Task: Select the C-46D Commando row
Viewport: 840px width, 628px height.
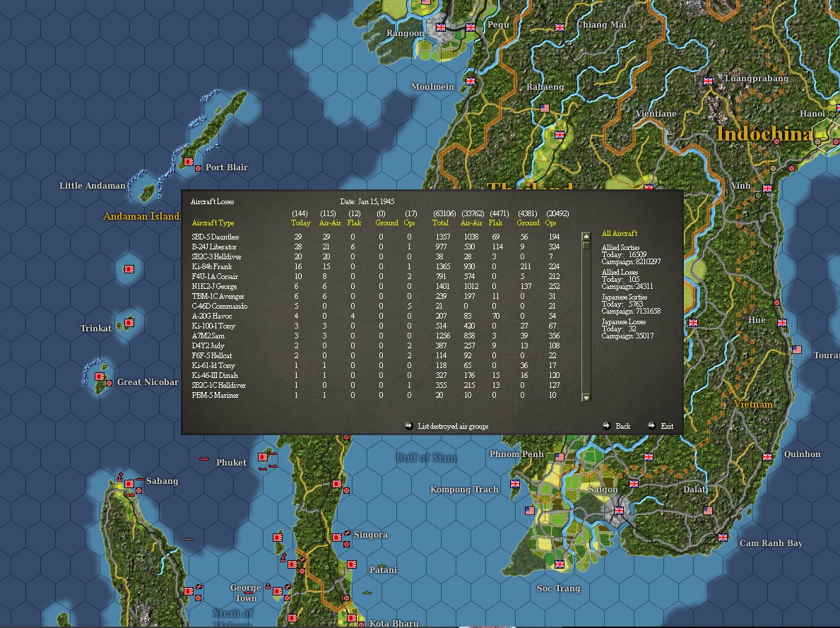Action: pyautogui.click(x=376, y=306)
